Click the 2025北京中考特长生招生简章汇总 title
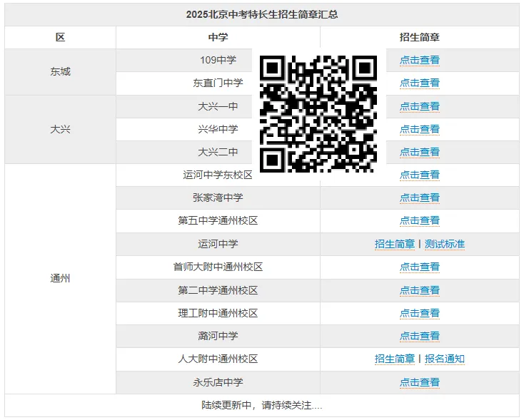The image size is (524, 420). click(262, 15)
